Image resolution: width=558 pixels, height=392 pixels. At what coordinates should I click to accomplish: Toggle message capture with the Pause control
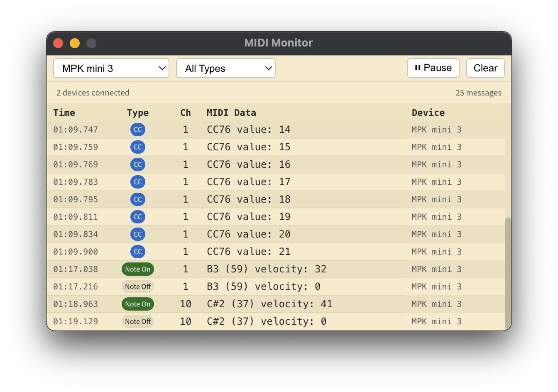coord(433,68)
